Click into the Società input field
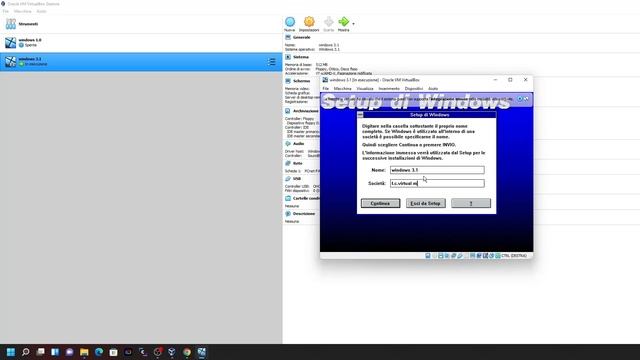The width and height of the screenshot is (640, 360). pyautogui.click(x=437, y=183)
